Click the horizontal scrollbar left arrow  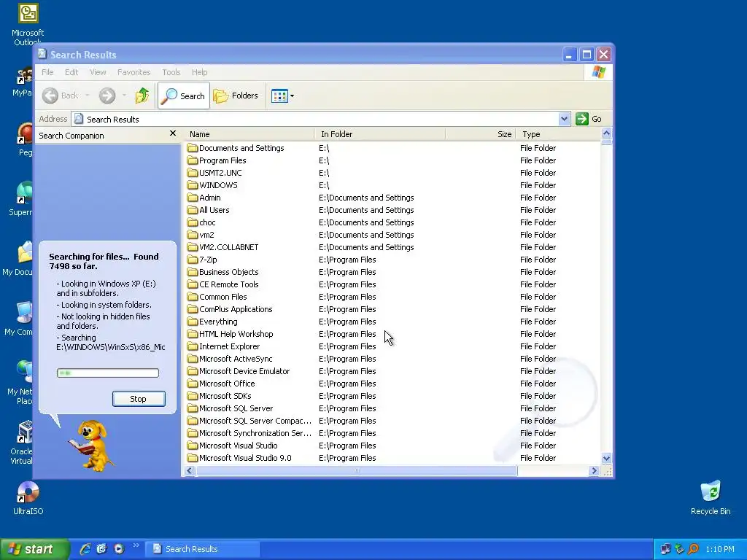point(190,470)
